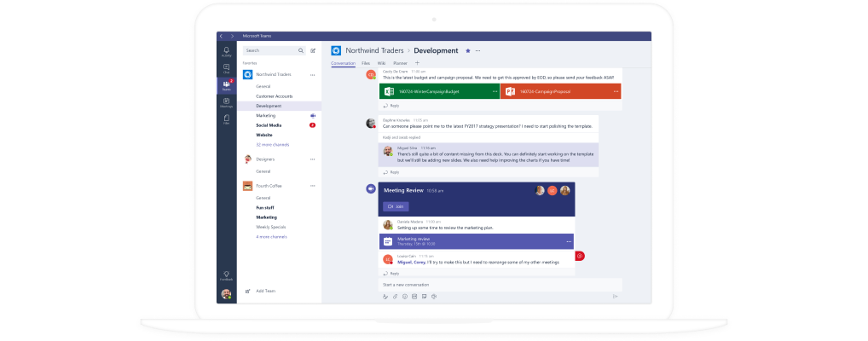Switch to the Wiki tab
This screenshot has width=868, height=341.
(x=381, y=63)
